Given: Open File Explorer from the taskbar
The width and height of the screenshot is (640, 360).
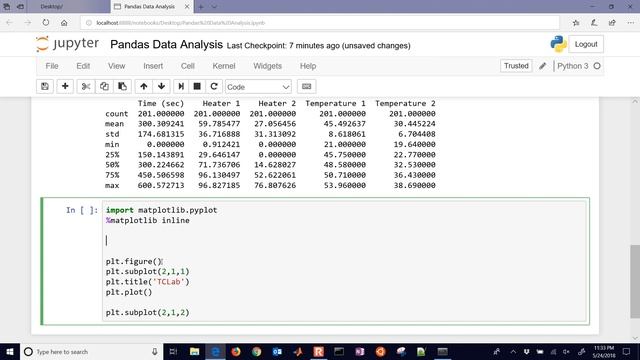Looking at the screenshot, I should (x=195, y=351).
